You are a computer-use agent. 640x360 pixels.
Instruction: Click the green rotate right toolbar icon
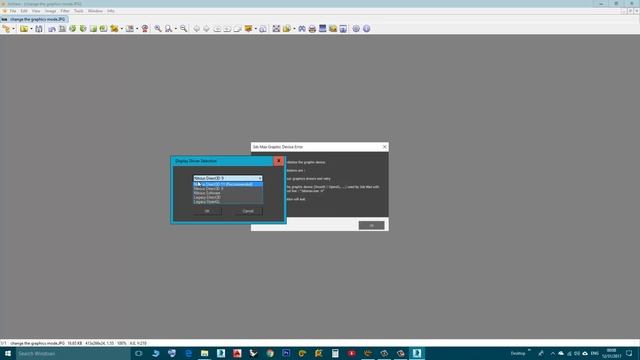(x=83, y=29)
